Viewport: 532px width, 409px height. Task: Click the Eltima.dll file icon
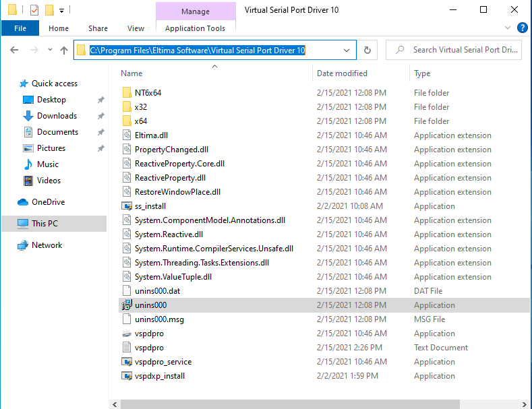127,135
